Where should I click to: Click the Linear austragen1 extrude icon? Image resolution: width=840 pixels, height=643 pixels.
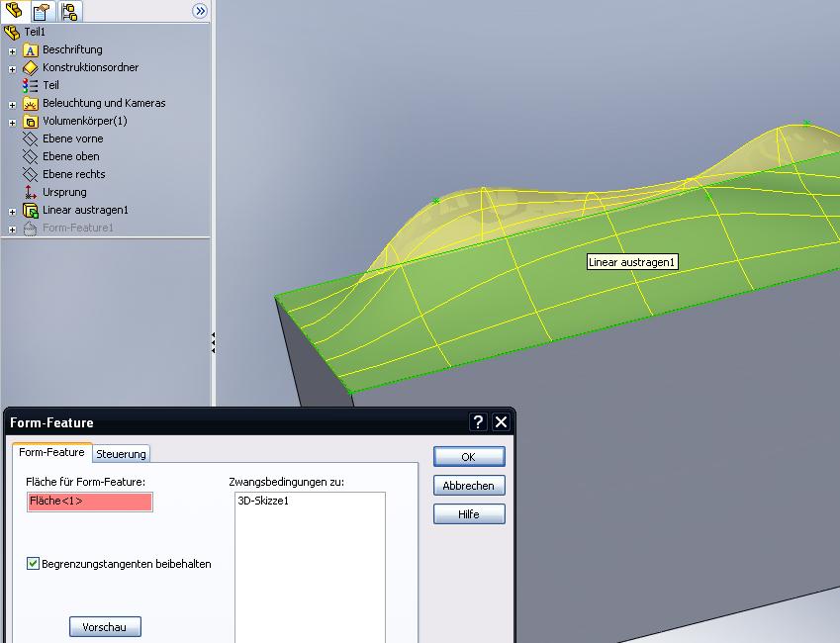coord(31,211)
